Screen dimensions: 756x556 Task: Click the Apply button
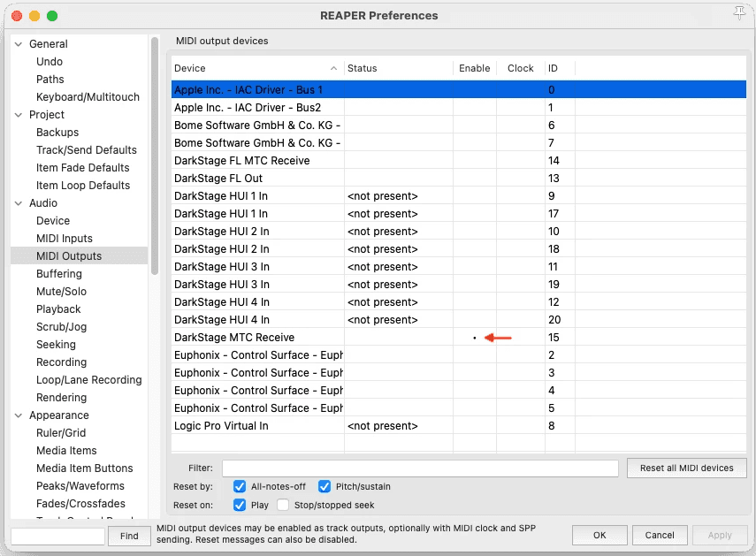(720, 536)
